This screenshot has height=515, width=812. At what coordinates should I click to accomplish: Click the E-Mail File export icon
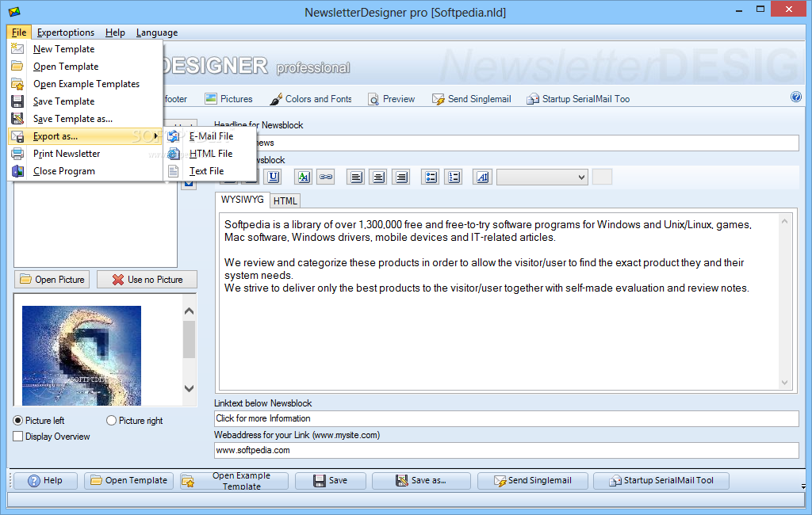click(x=174, y=136)
